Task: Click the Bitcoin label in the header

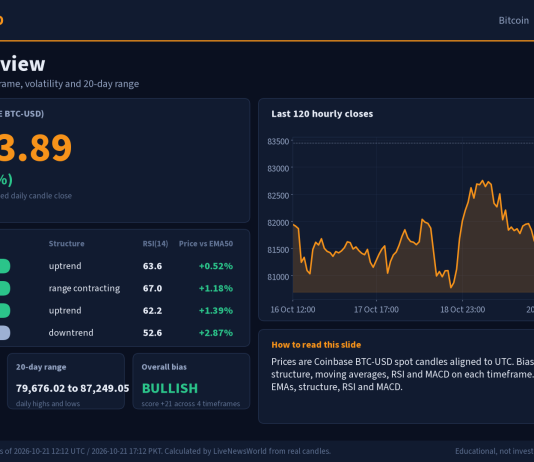Action: (x=514, y=20)
